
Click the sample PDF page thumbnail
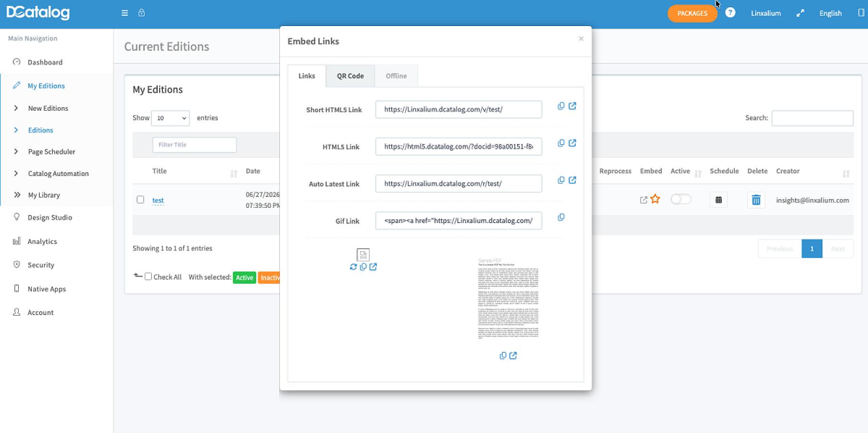[x=508, y=299]
